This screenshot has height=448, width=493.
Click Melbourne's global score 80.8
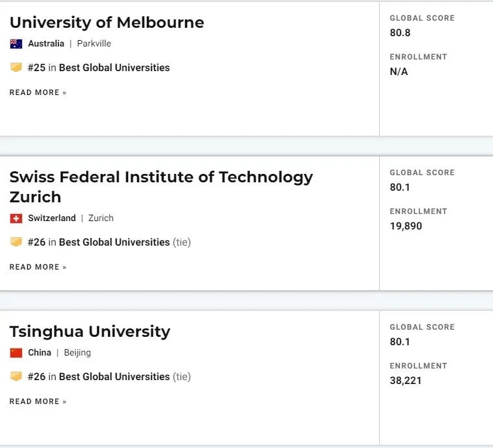[400, 33]
